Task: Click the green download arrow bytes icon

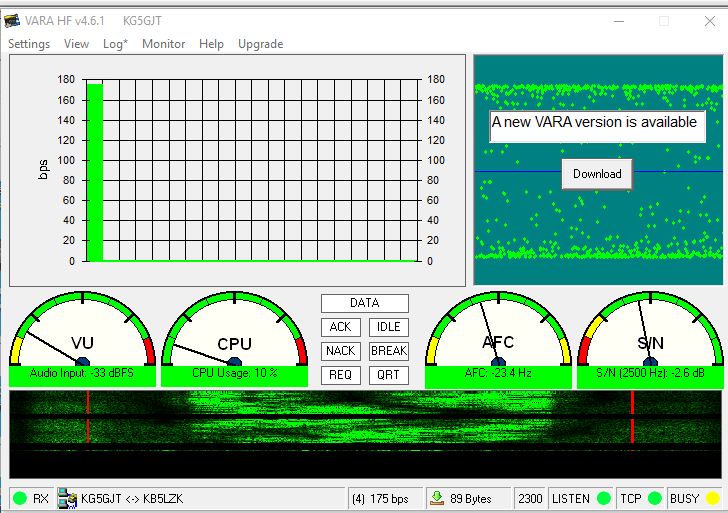Action: click(437, 498)
